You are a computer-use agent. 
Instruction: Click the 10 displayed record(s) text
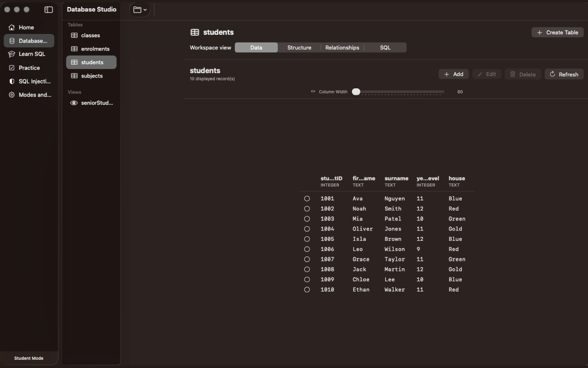[x=212, y=79]
